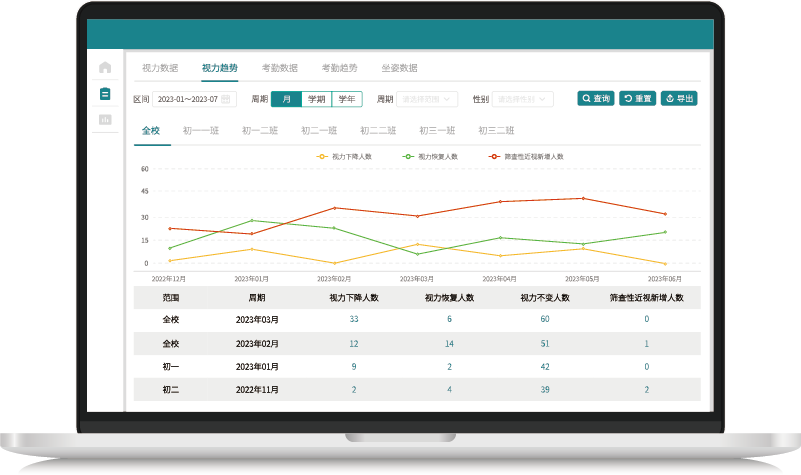Click 初一 scope table cell
This screenshot has height=475, width=801.
click(171, 367)
